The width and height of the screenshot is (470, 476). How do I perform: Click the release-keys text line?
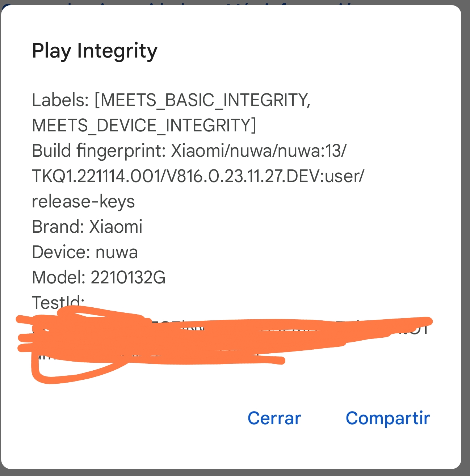83,202
